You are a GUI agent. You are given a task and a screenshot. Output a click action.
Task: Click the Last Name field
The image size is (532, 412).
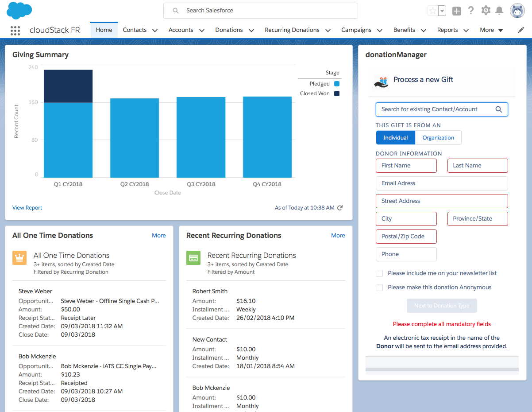(x=478, y=166)
